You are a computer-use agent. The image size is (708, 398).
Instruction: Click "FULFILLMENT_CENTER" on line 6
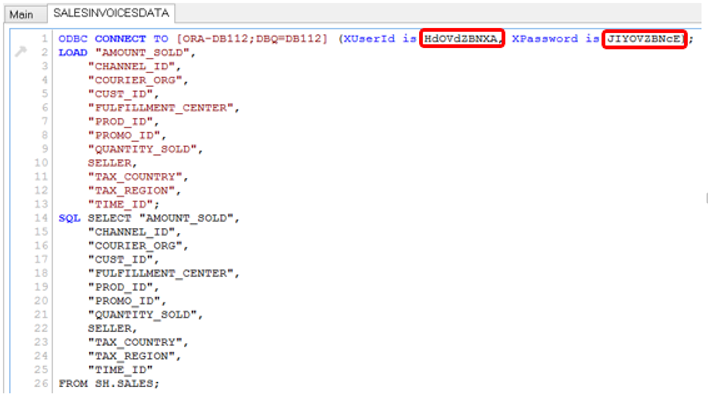point(161,108)
